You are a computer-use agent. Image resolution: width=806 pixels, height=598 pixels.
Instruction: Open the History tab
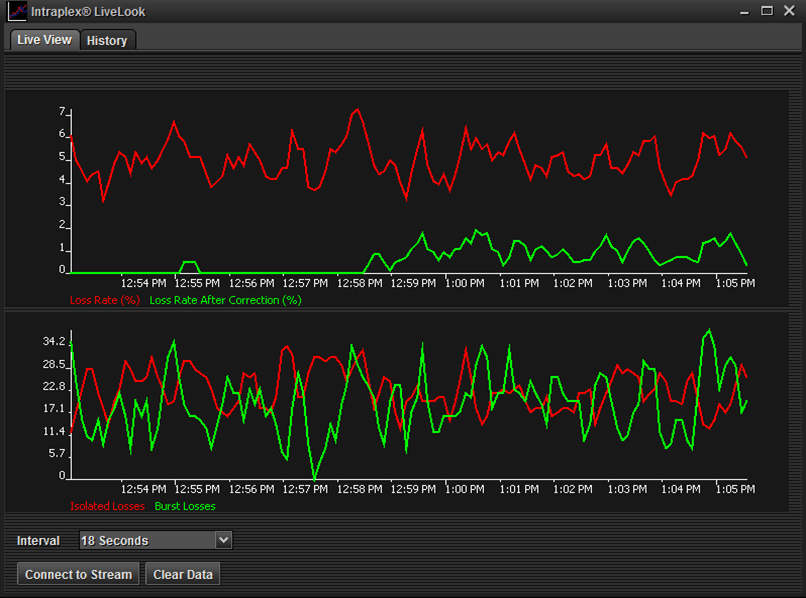tap(107, 41)
